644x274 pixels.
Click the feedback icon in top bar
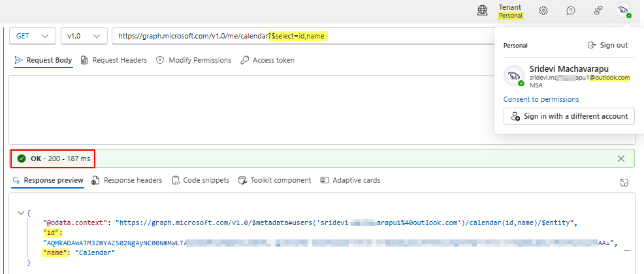598,10
